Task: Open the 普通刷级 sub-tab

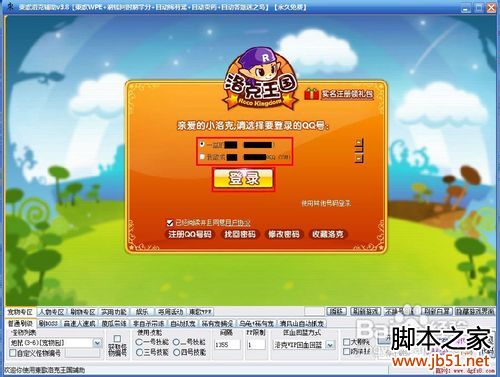Action: coord(20,323)
